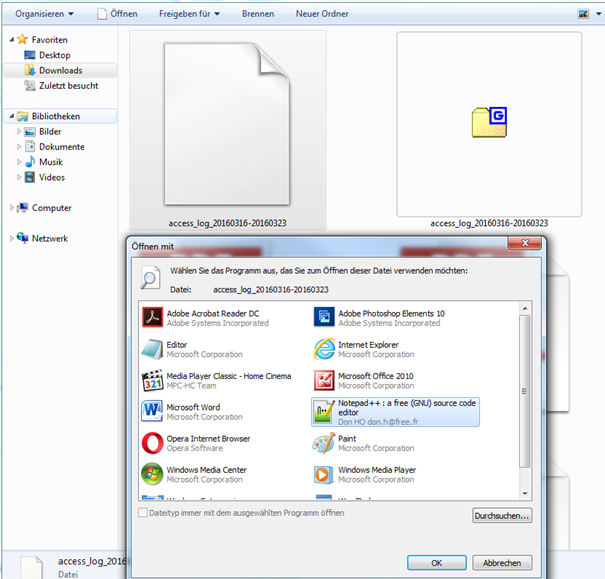Click 'Notepad++ : a free (GNU) source code editor' text

[407, 408]
